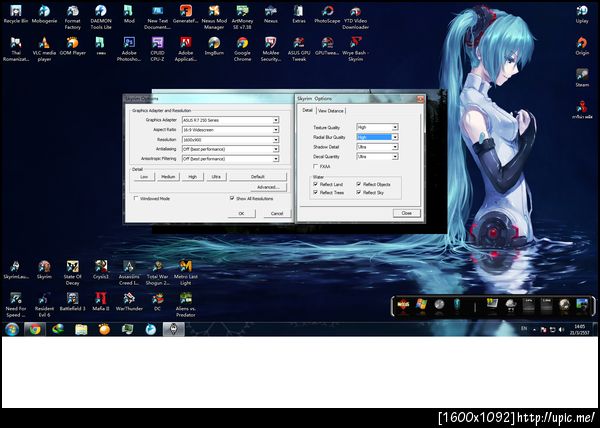
Task: Apply the Medium detail preset
Action: pos(168,177)
